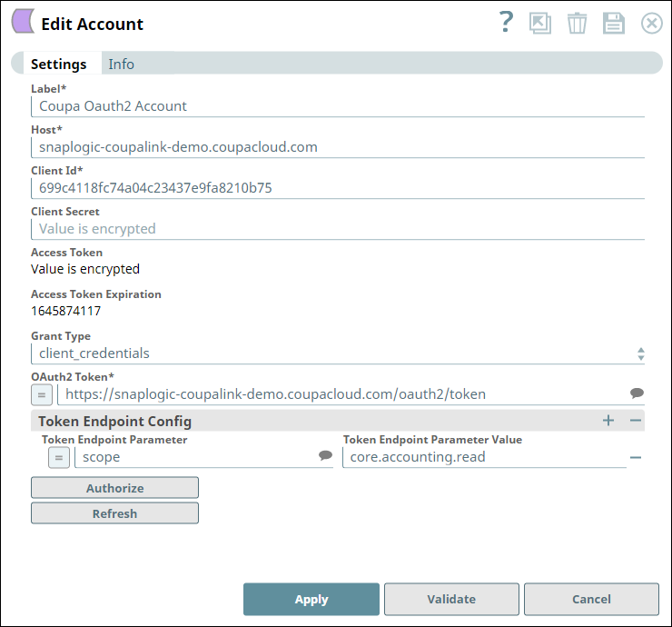This screenshot has width=672, height=627.
Task: Toggle expression button for OAuth2 Token
Action: (42, 394)
